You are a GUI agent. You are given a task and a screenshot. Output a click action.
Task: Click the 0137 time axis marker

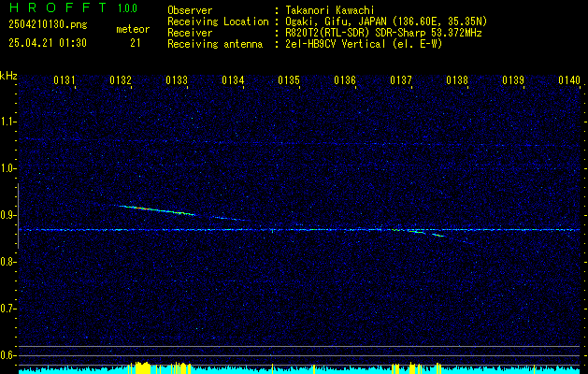click(x=401, y=79)
